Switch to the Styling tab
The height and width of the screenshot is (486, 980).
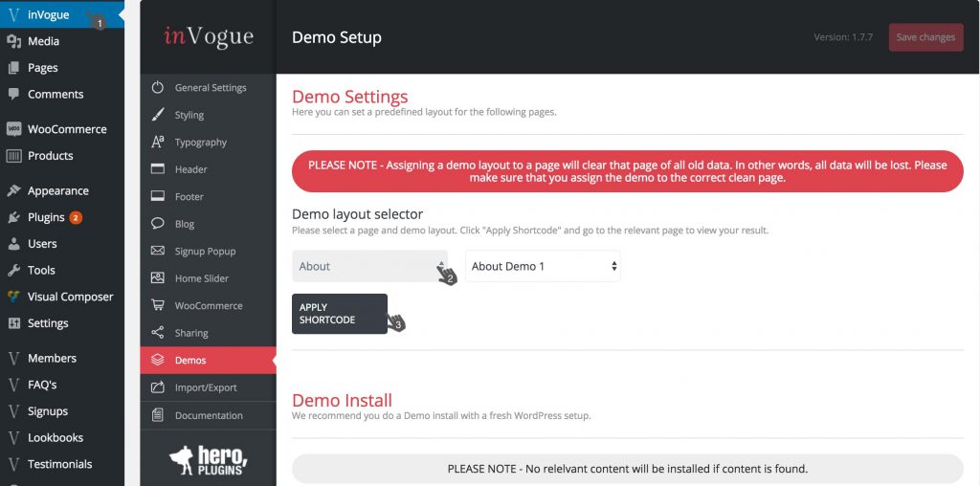[x=208, y=115]
